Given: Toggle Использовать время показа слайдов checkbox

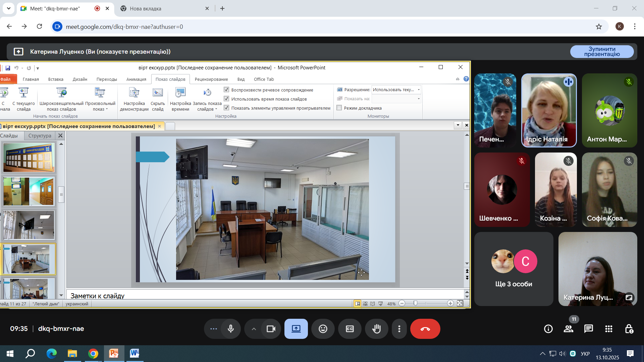Looking at the screenshot, I should click(226, 99).
